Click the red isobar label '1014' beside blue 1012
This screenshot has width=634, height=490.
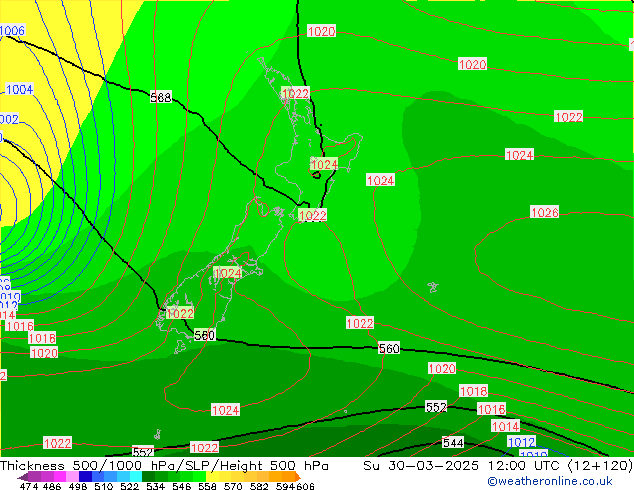click(x=505, y=426)
